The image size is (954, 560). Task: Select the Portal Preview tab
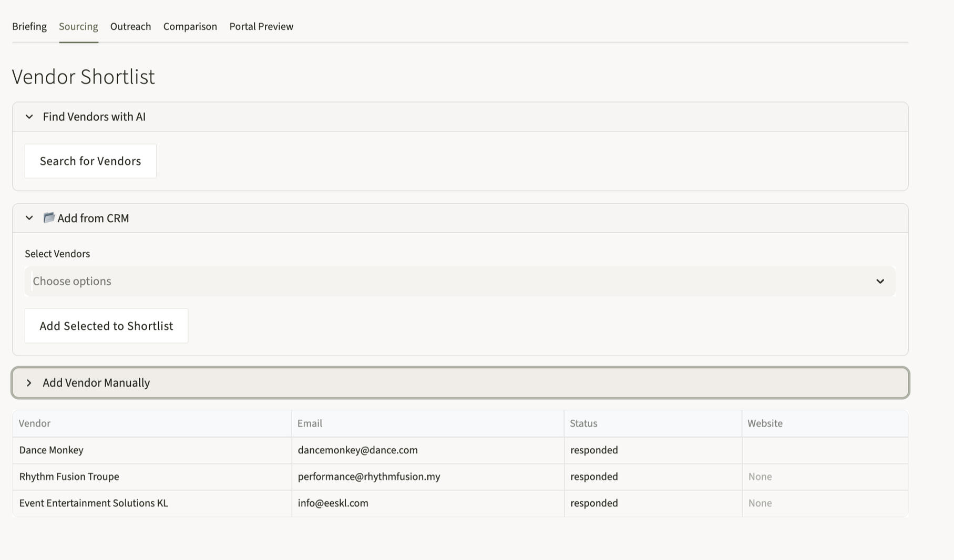261,26
